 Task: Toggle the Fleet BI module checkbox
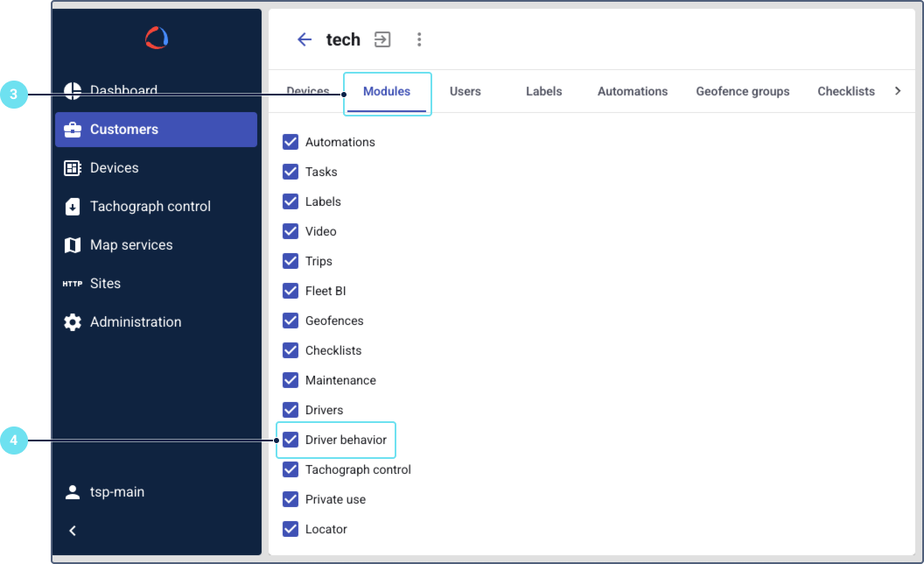point(290,291)
